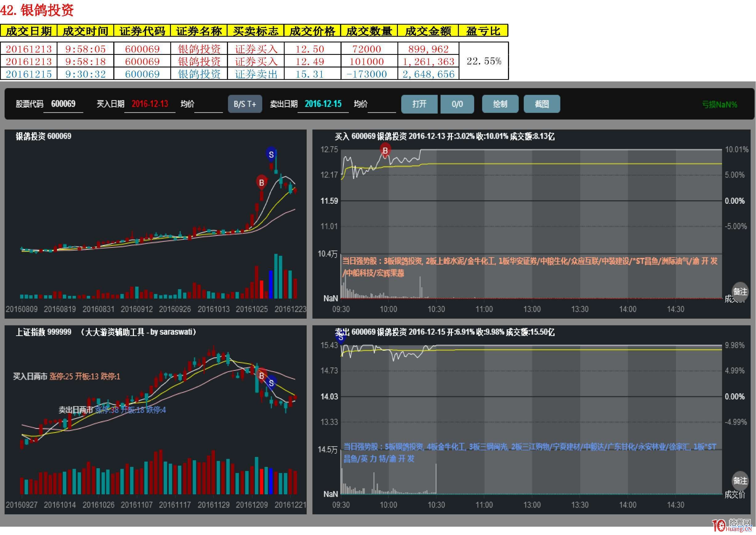Click the amount cell 1,261,363
The width and height of the screenshot is (756, 535).
tap(428, 61)
